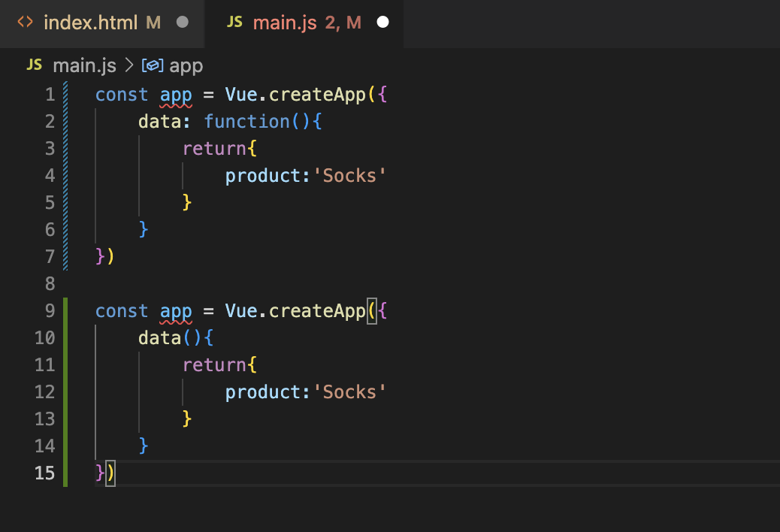Viewport: 780px width, 532px height.
Task: Open main.js breadcrumb
Action: pos(85,65)
